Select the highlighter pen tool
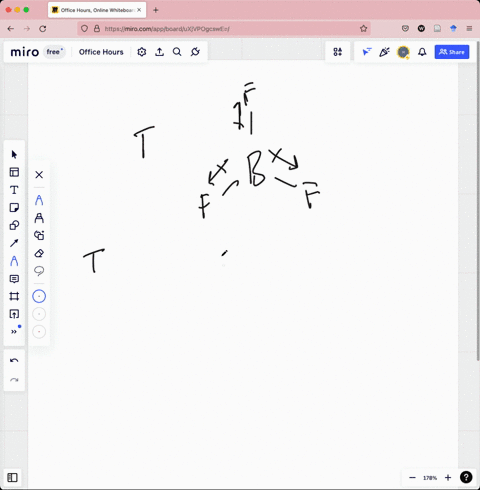 tap(39, 218)
